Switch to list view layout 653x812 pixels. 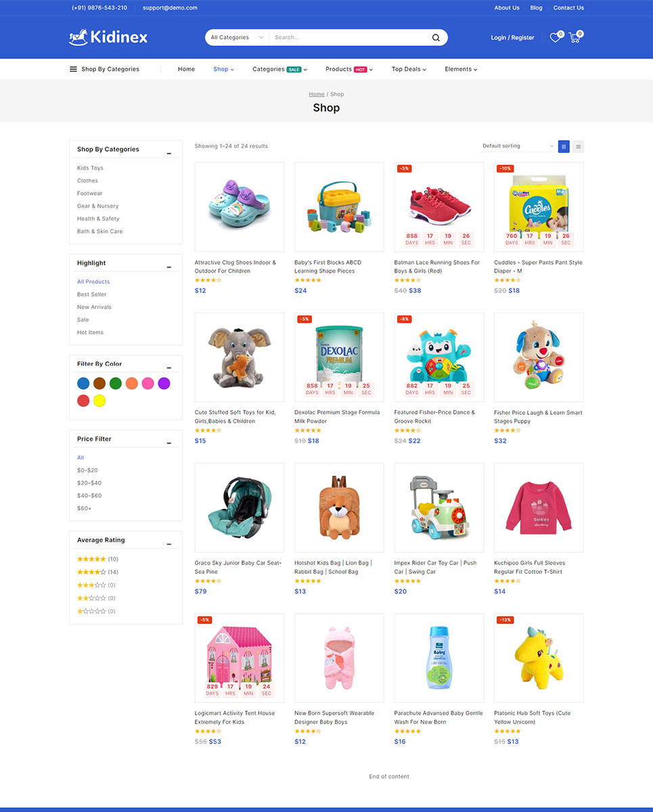tap(578, 146)
